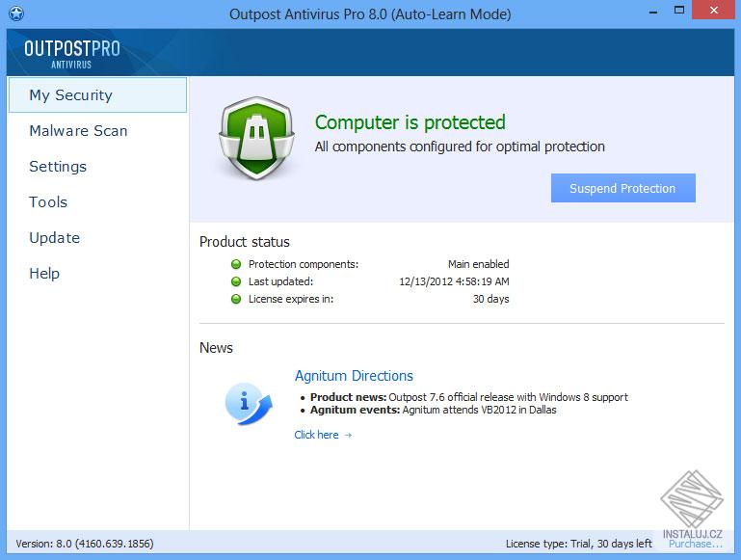Screen dimensions: 741x560
Task: Click 'All components configured for optimal protection' text
Action: tap(460, 147)
